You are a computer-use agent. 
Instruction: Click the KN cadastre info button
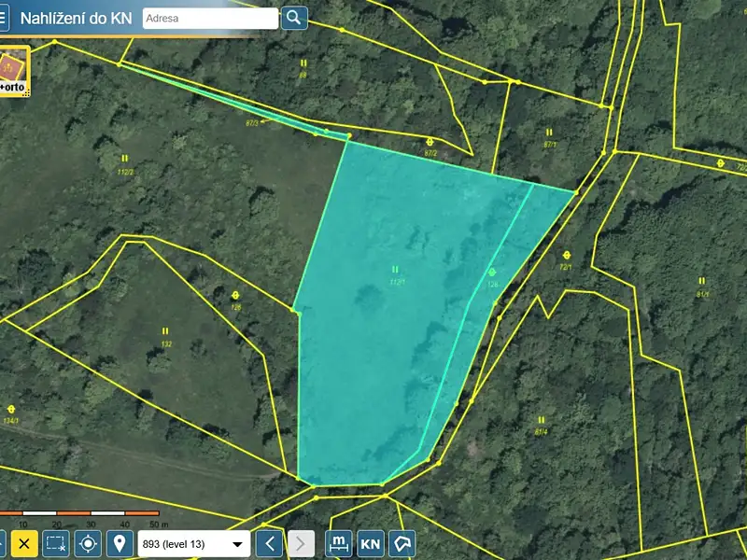click(x=370, y=544)
